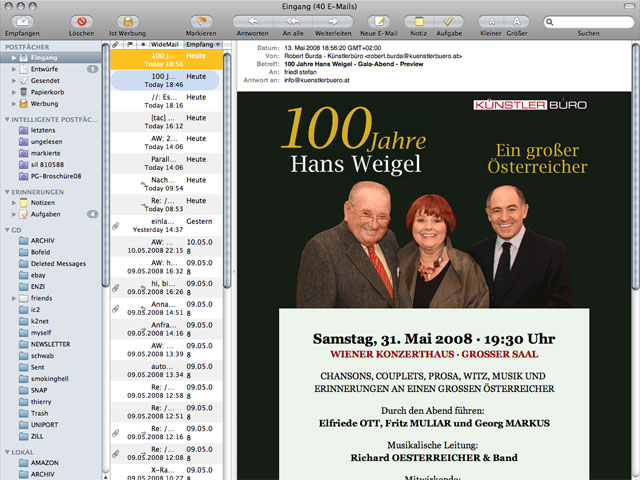The image size is (640, 480).
Task: Click the mailbox sidebar scrollbar
Action: tap(105, 163)
